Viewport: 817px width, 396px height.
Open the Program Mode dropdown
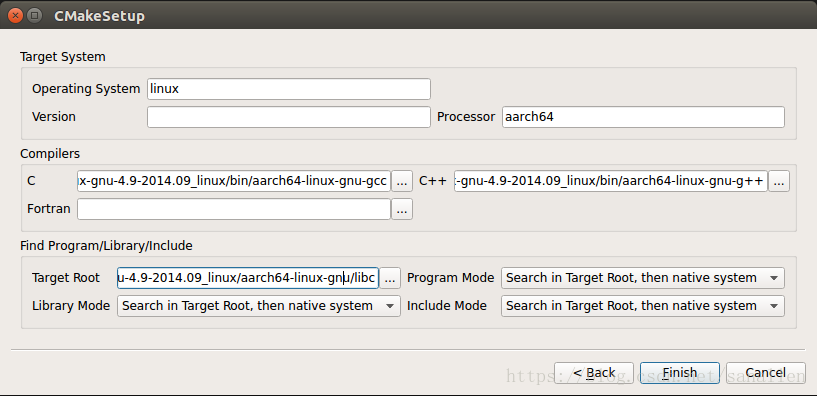(642, 278)
